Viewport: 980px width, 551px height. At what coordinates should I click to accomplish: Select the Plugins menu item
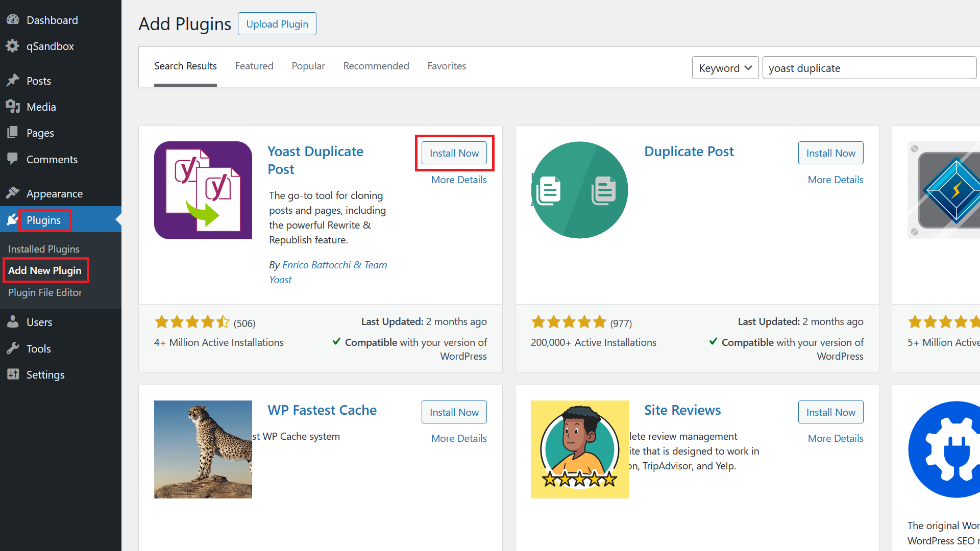tap(61, 220)
